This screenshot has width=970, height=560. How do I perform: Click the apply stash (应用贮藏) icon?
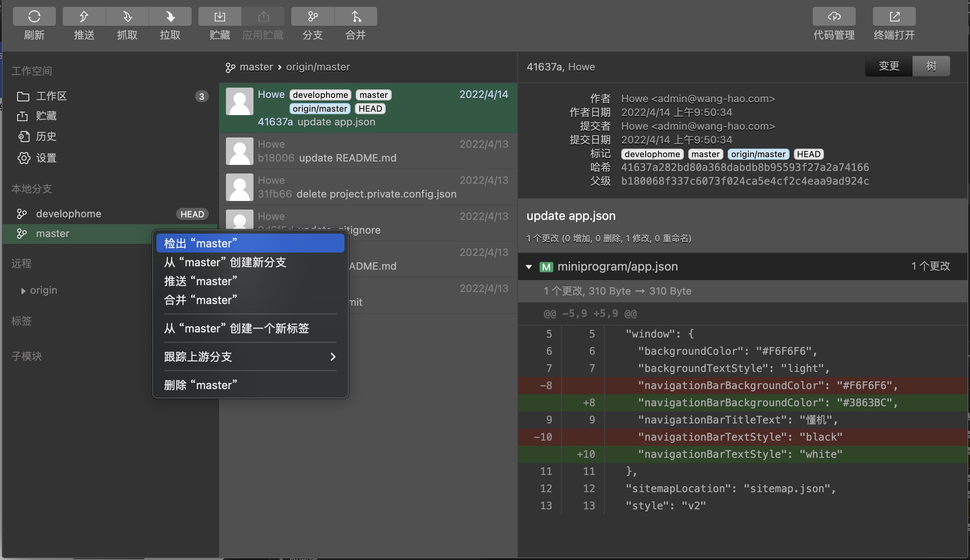click(x=263, y=16)
